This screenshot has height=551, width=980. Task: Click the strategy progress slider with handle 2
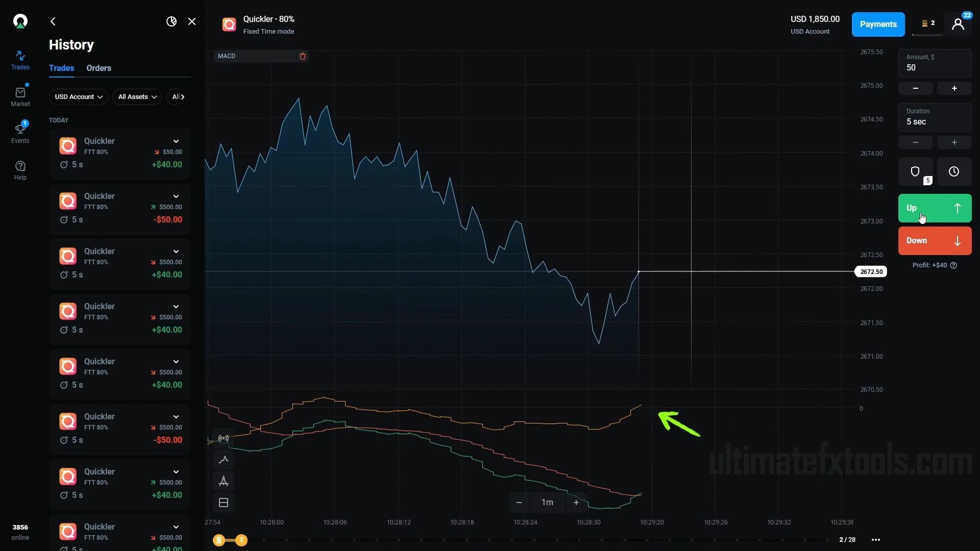[x=241, y=540]
